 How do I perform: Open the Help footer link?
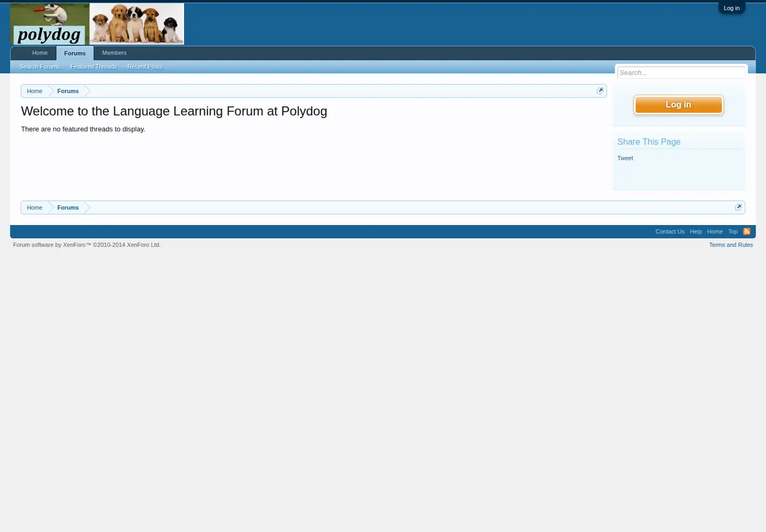(696, 232)
